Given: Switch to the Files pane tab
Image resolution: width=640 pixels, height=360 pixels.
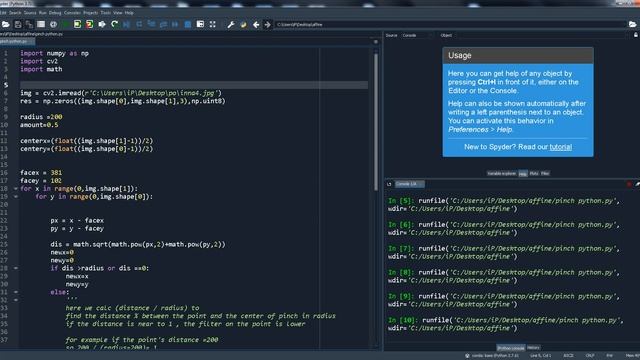Looking at the screenshot, I should [545, 173].
